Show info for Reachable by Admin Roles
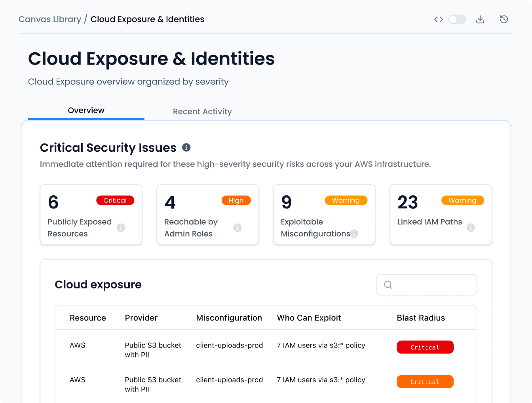532x403 pixels. coord(237,227)
